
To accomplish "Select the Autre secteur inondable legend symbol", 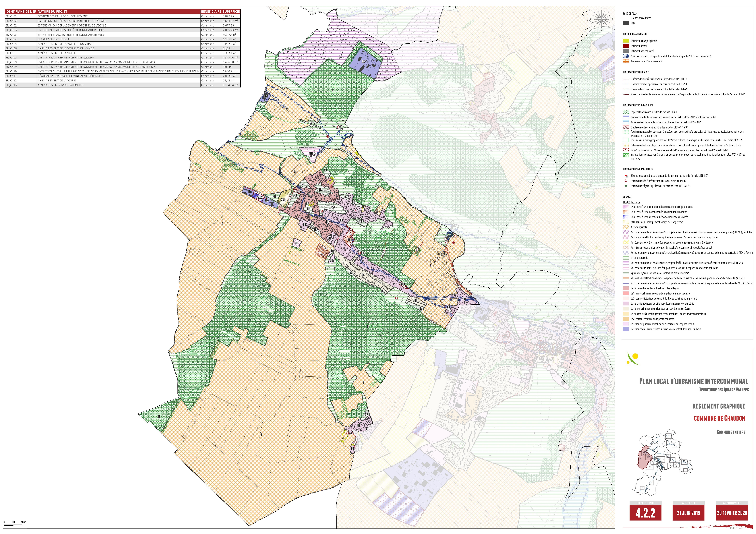I will [626, 122].
